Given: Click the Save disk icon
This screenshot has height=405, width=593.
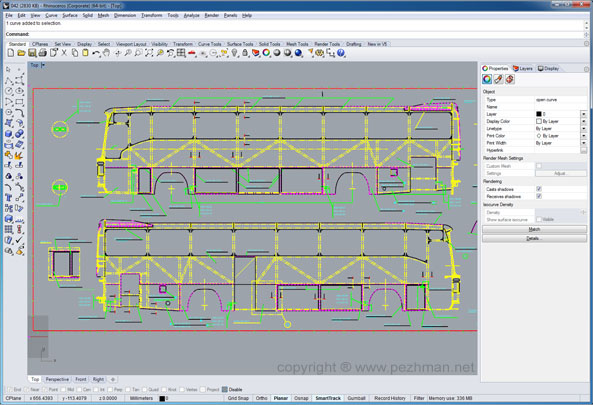Looking at the screenshot, I should click(32, 53).
